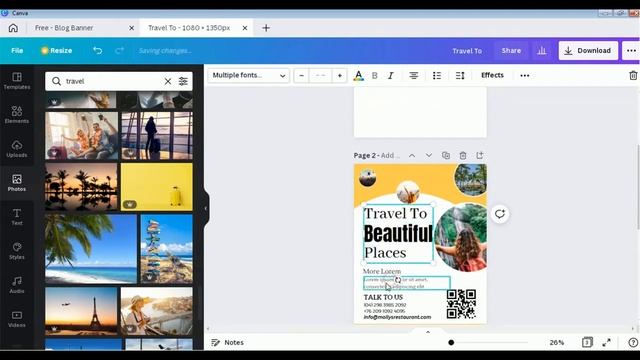Open the Resize option

tap(56, 51)
